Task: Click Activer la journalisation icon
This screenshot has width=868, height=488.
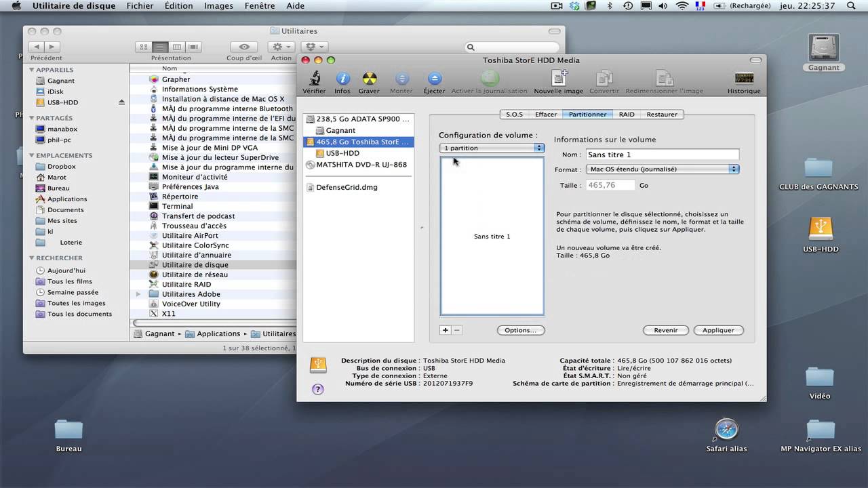Action: point(490,78)
